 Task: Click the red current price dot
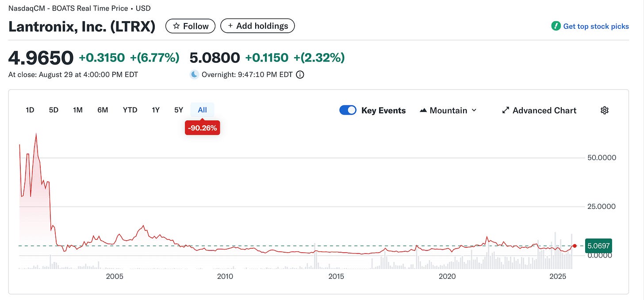tap(575, 246)
